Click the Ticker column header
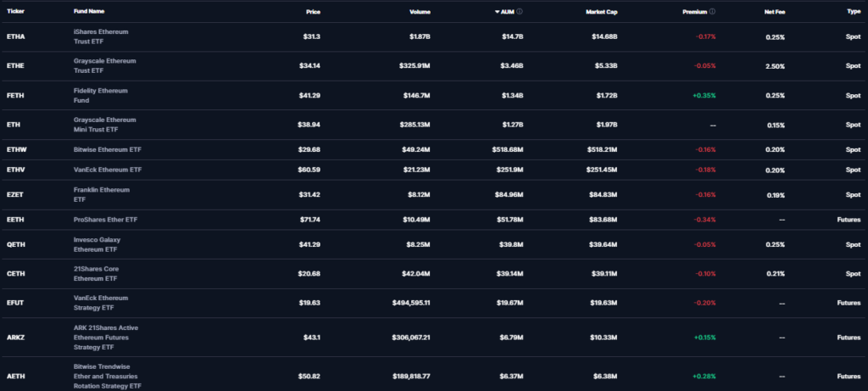This screenshot has width=868, height=391. point(15,12)
